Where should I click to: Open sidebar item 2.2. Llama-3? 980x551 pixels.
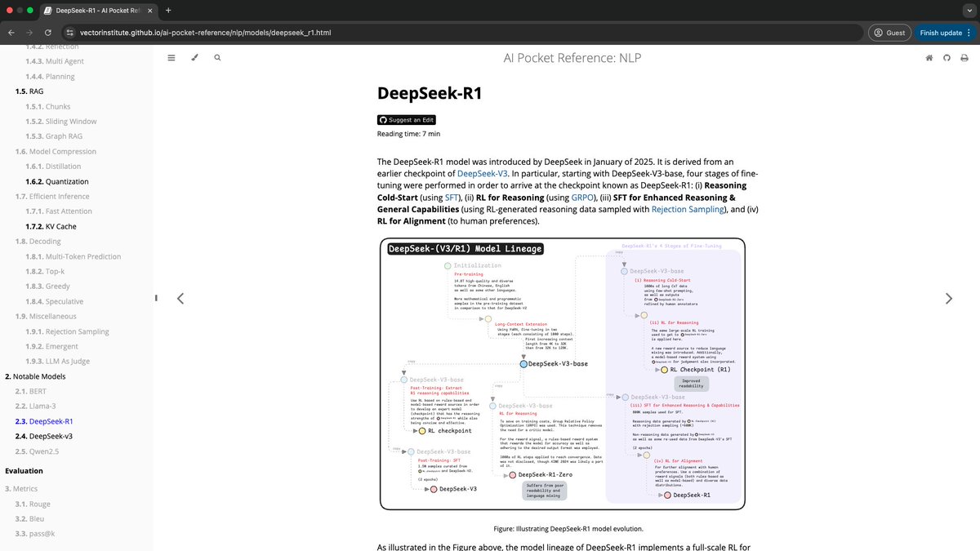coord(38,406)
